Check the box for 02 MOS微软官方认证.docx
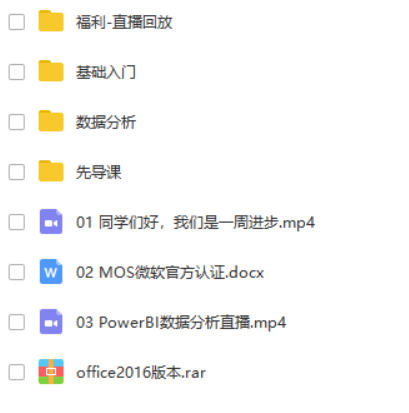The image size is (409, 413). [17, 272]
